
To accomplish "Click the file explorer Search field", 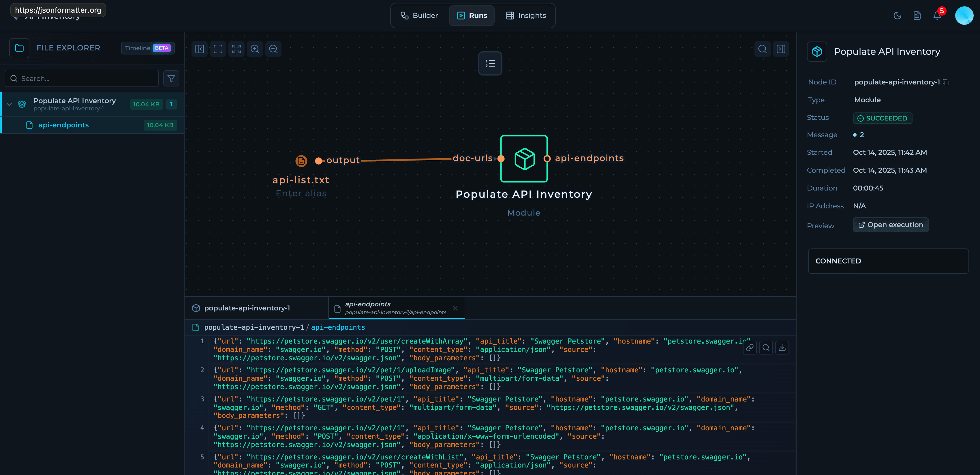I will coord(82,78).
